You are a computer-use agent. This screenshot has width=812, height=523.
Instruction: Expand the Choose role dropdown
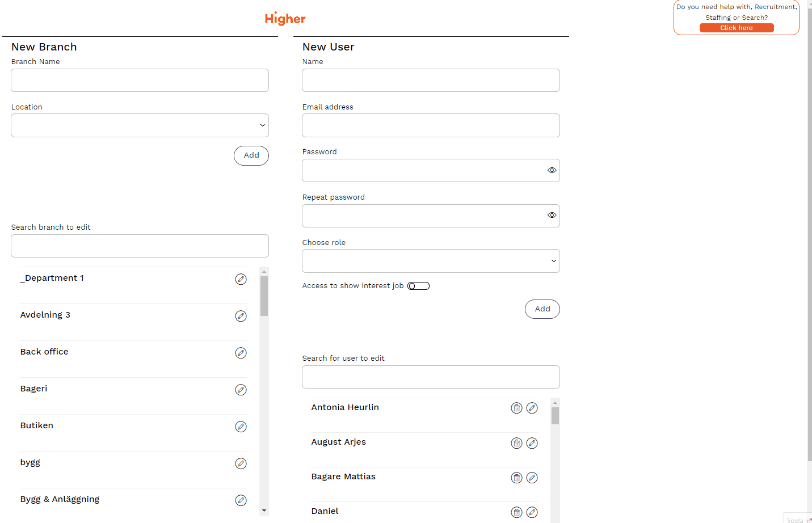pos(431,261)
